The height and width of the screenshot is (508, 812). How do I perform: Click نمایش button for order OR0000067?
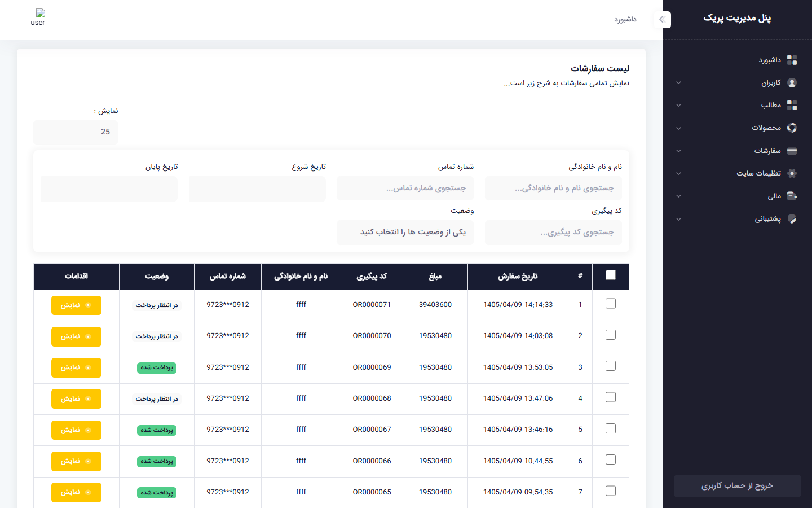coord(76,430)
